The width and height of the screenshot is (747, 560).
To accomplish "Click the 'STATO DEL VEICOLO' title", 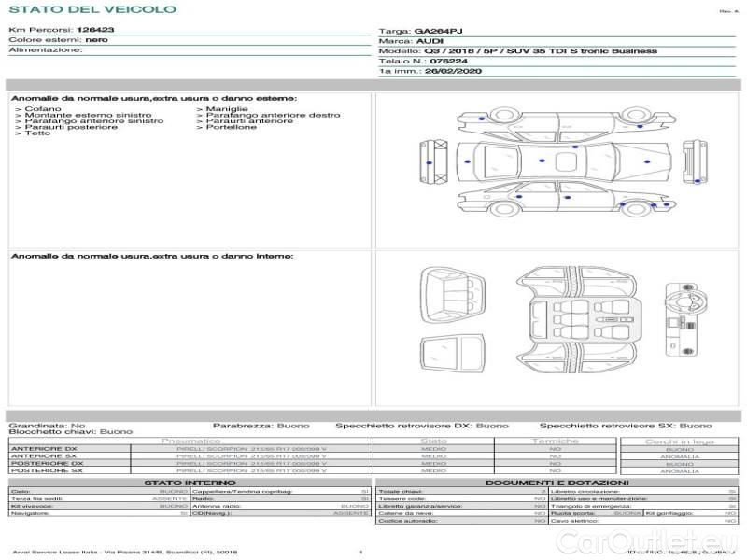I will (92, 9).
